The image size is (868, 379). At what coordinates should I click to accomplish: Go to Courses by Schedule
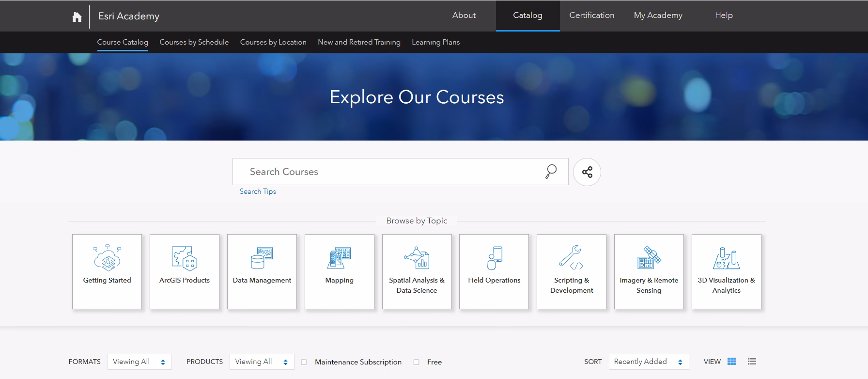point(194,42)
